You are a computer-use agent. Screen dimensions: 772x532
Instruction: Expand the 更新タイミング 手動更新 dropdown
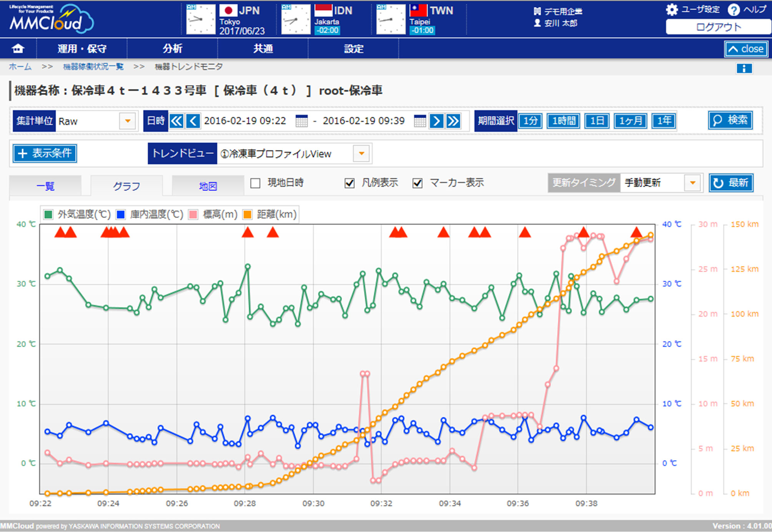[692, 183]
